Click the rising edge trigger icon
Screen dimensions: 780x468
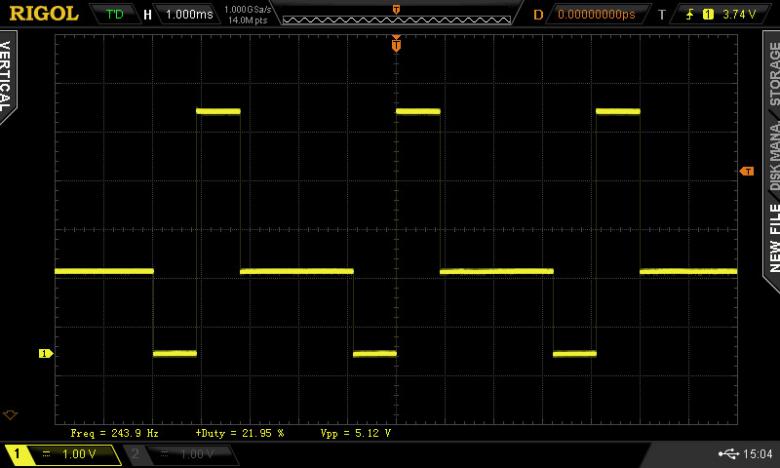(689, 14)
